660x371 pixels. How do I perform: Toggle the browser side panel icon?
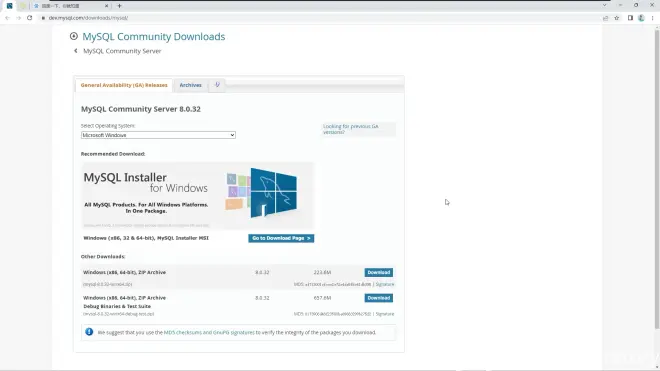[x=630, y=18]
